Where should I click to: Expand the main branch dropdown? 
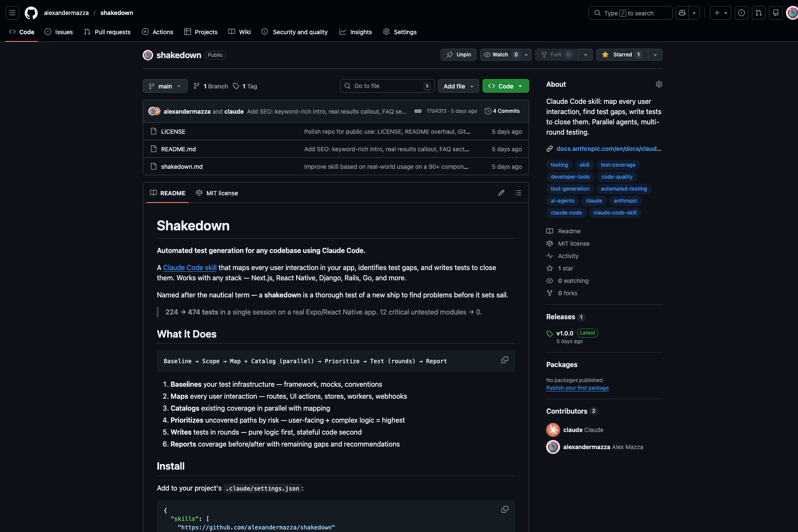[x=165, y=86]
